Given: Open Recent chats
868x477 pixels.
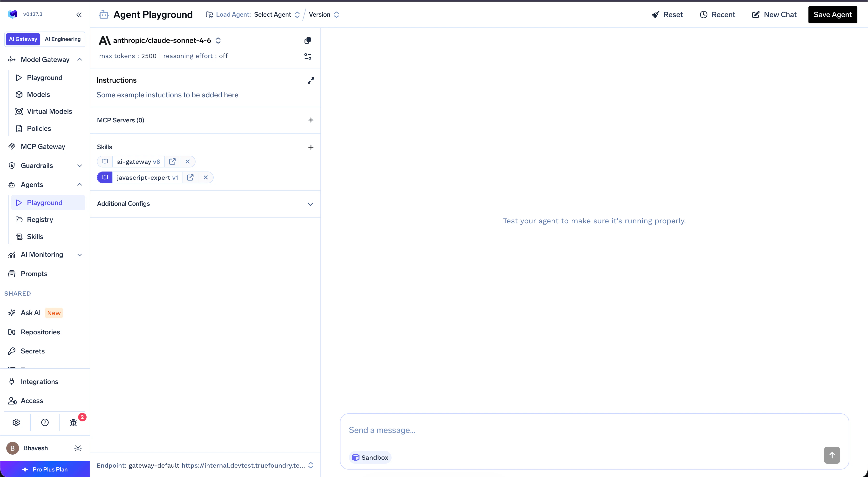Looking at the screenshot, I should coord(717,14).
